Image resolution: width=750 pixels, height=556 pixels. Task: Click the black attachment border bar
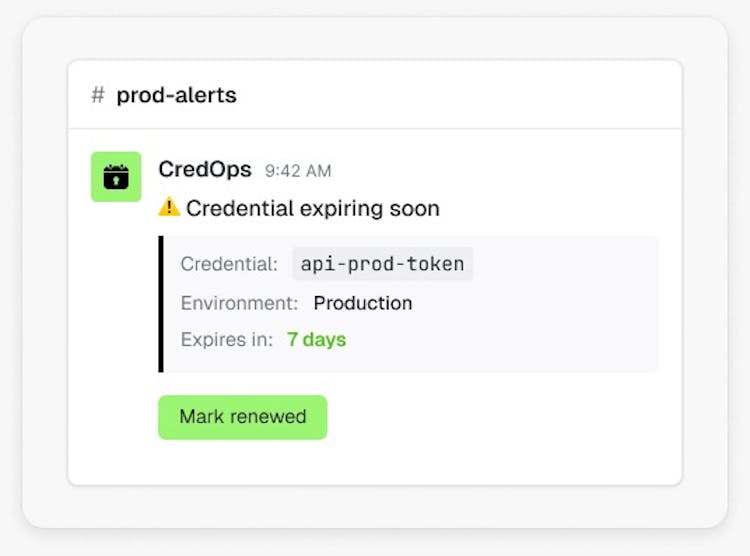point(160,304)
